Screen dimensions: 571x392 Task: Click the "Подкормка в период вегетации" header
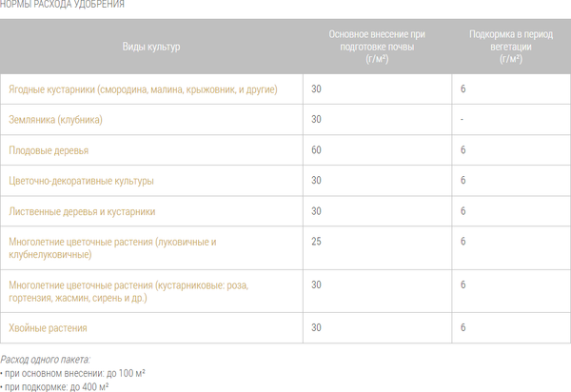[x=510, y=47]
